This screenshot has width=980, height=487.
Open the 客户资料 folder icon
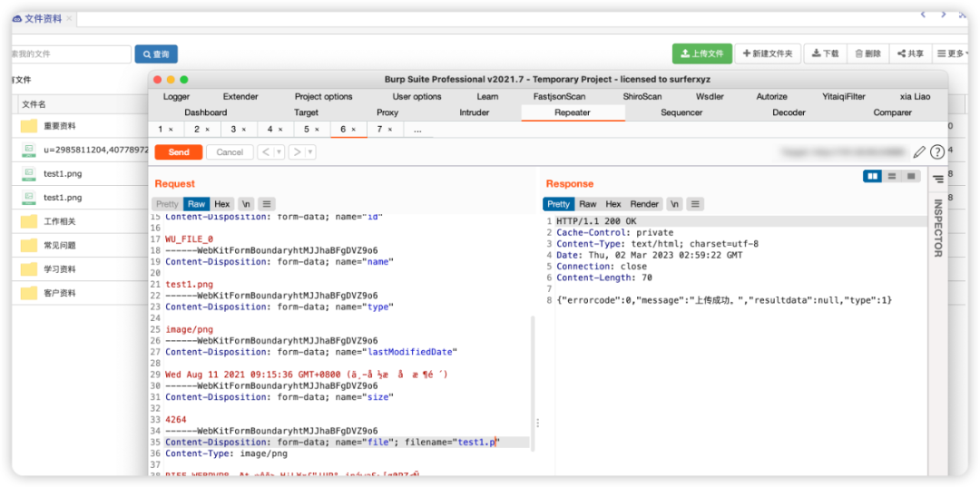click(29, 293)
